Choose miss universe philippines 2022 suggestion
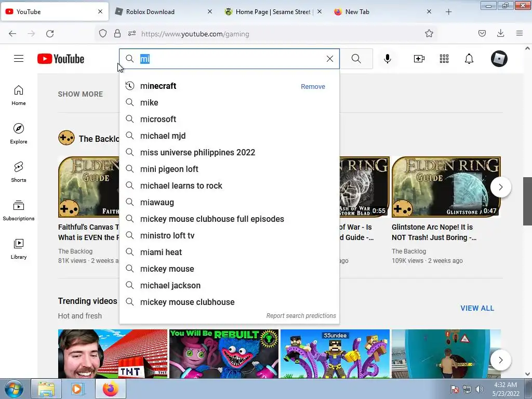 [229, 152]
